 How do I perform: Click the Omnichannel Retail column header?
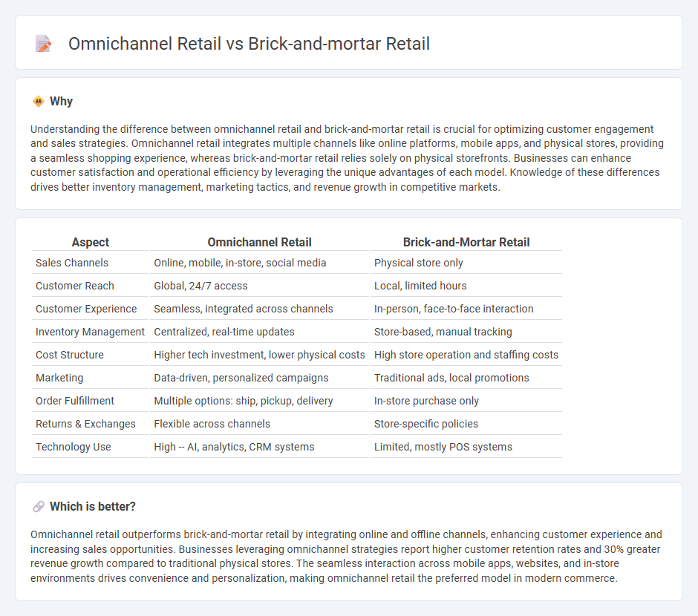[x=260, y=242]
